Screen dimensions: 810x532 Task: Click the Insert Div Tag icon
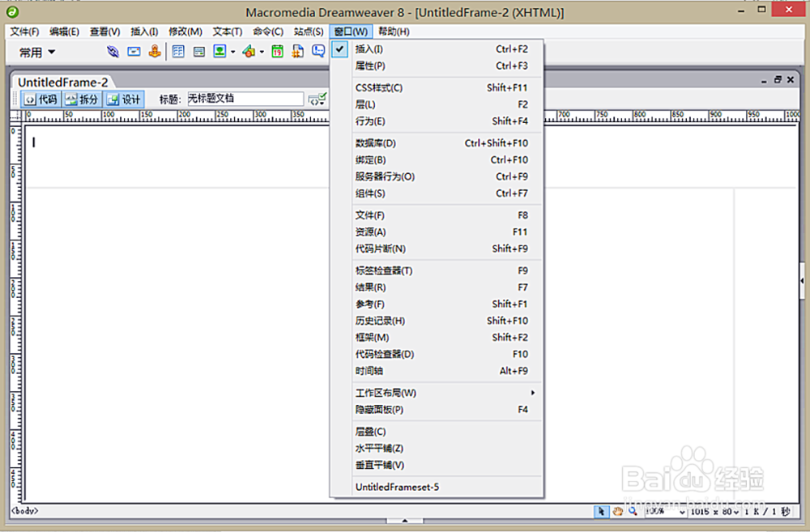click(x=199, y=52)
